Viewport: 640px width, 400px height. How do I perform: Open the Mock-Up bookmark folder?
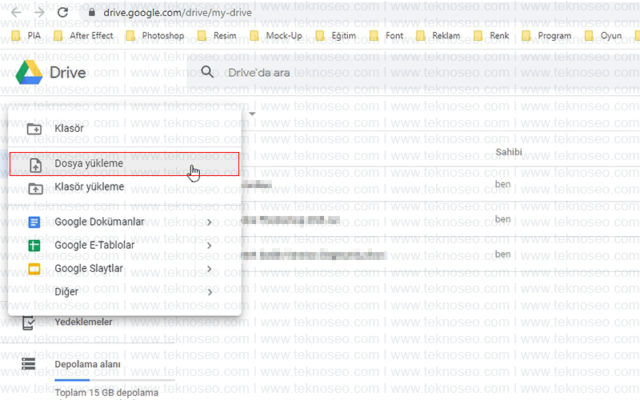point(276,36)
